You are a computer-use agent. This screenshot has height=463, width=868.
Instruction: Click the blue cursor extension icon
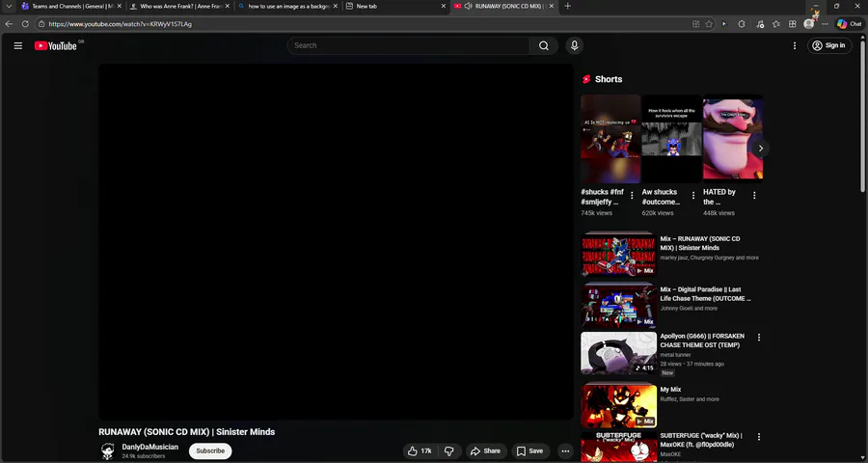(724, 24)
